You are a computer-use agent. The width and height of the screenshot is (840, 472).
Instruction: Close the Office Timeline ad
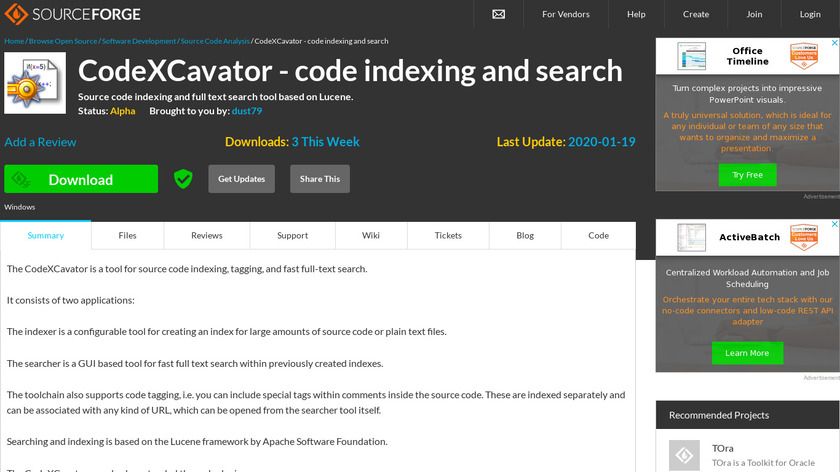click(x=834, y=43)
